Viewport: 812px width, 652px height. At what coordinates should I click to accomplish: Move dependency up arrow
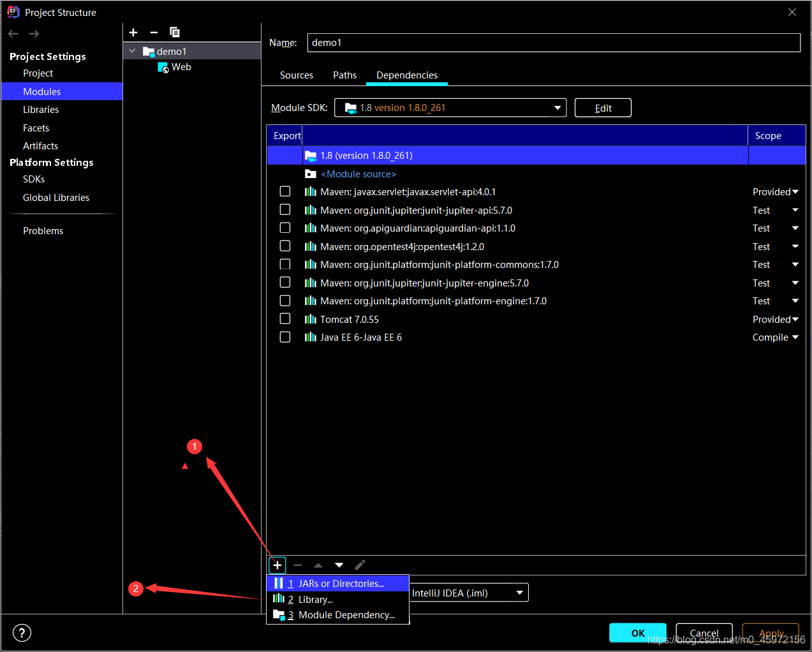[x=318, y=565]
